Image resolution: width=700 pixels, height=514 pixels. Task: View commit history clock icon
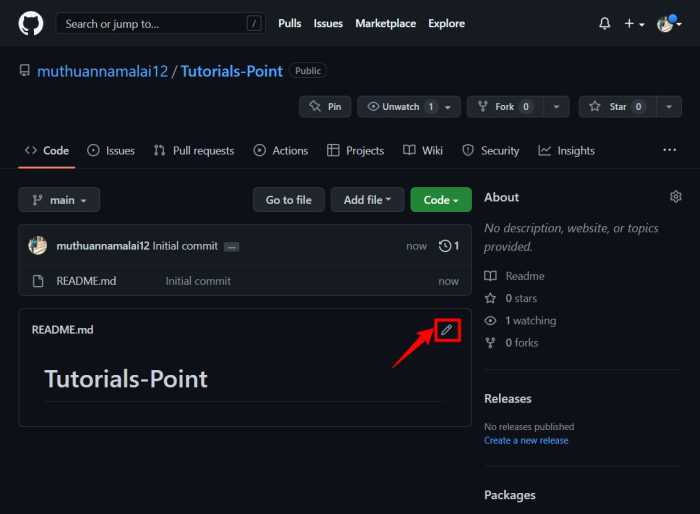click(x=449, y=246)
